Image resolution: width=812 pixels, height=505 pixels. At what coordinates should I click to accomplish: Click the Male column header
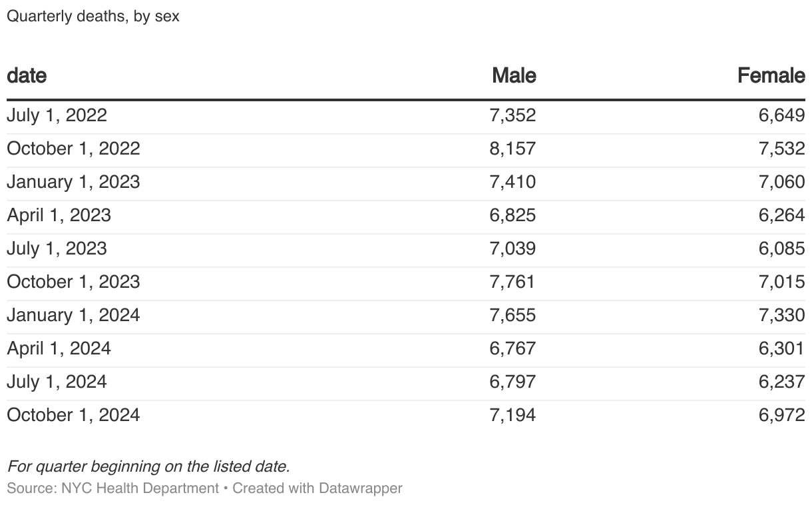[x=514, y=75]
